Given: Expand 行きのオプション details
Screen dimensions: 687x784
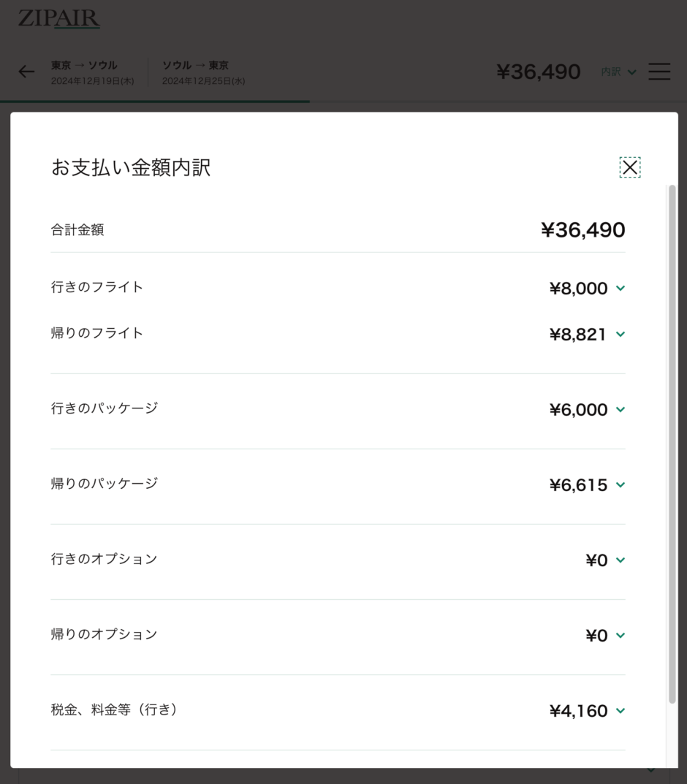Looking at the screenshot, I should [x=620, y=560].
